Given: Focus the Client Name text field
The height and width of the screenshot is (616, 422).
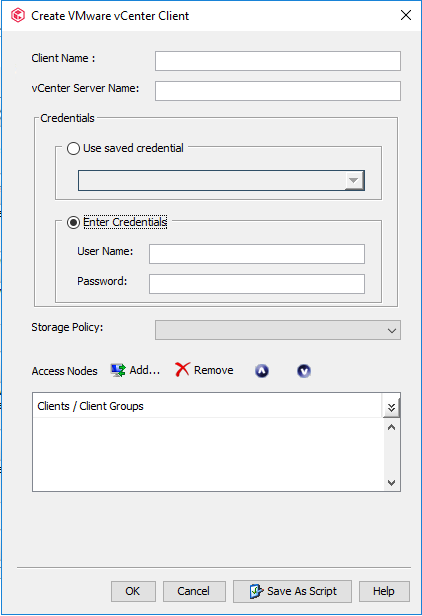Looking at the screenshot, I should coord(278,61).
